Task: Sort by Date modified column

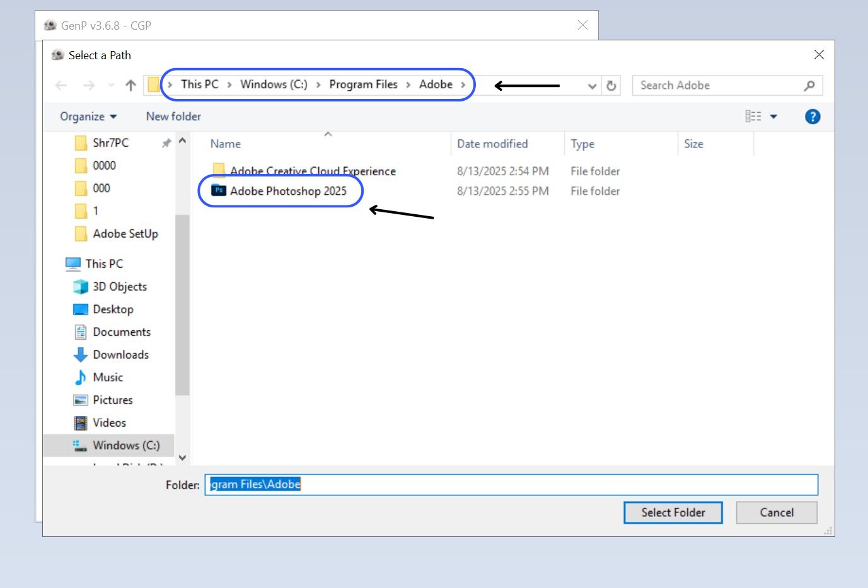Action: coord(492,144)
